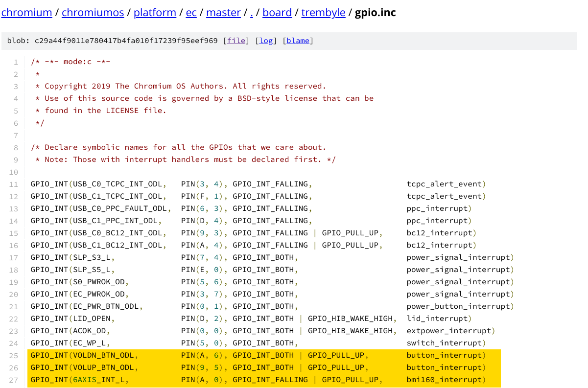Viewport: 588px width, 388px height.
Task: Click the LID_OPEN signal name
Action: coord(92,319)
